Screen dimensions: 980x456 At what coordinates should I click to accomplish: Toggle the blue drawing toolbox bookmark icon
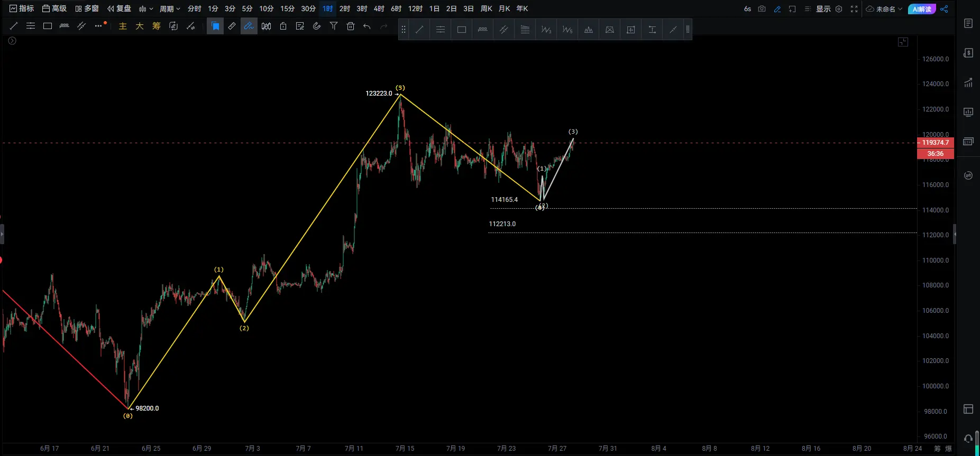(x=215, y=26)
